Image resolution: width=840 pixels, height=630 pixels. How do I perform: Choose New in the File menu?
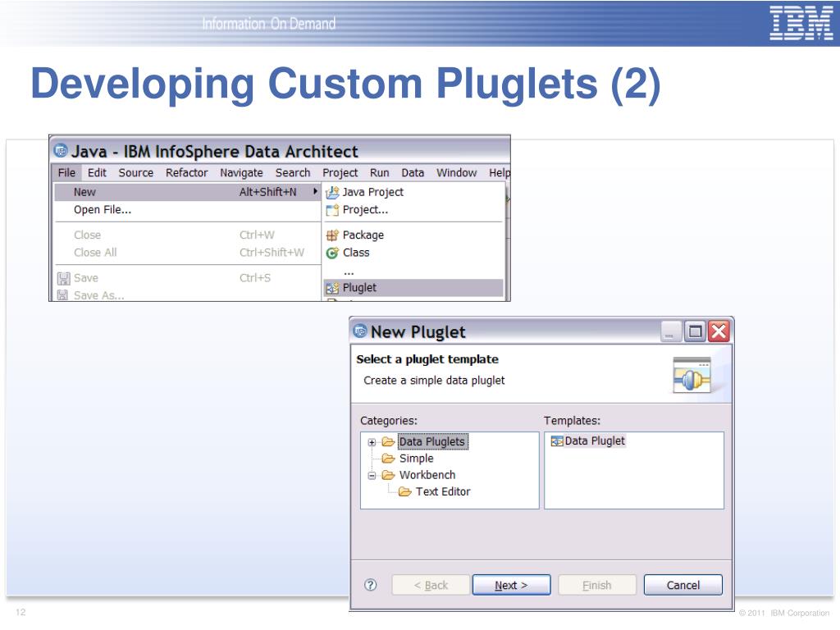click(x=188, y=192)
